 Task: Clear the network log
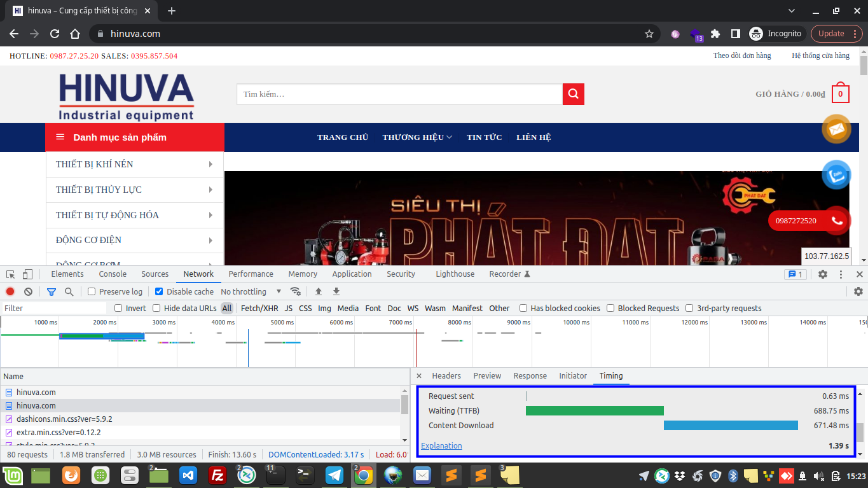point(28,291)
